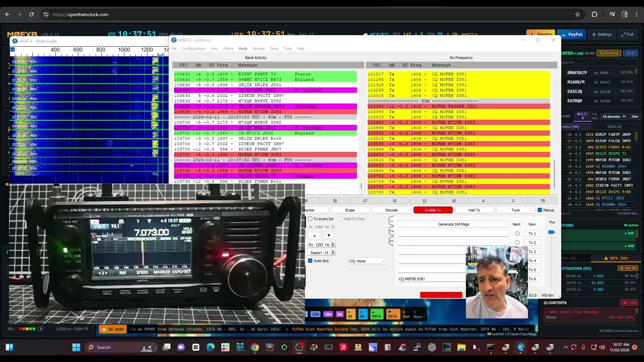644x362 pixels.
Task: Click Pwr slider handle
Action: [551, 232]
